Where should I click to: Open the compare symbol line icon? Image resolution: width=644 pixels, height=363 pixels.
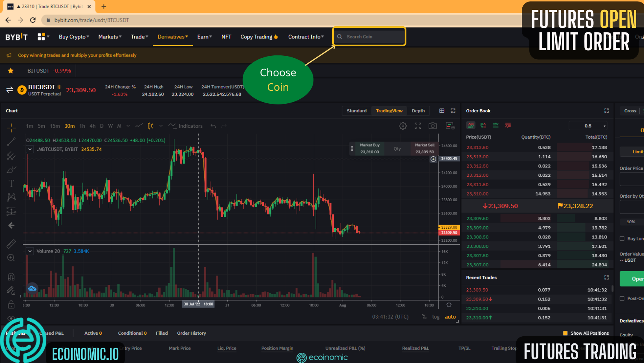pos(139,126)
